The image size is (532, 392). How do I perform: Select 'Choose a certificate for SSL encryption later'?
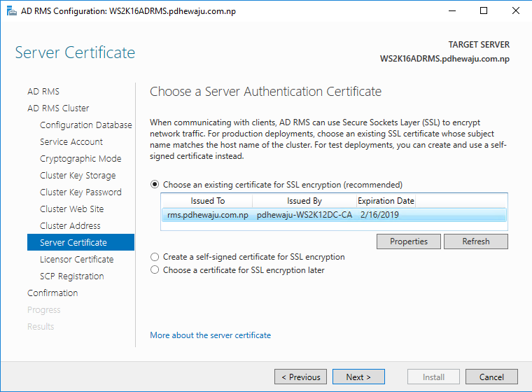(x=155, y=270)
